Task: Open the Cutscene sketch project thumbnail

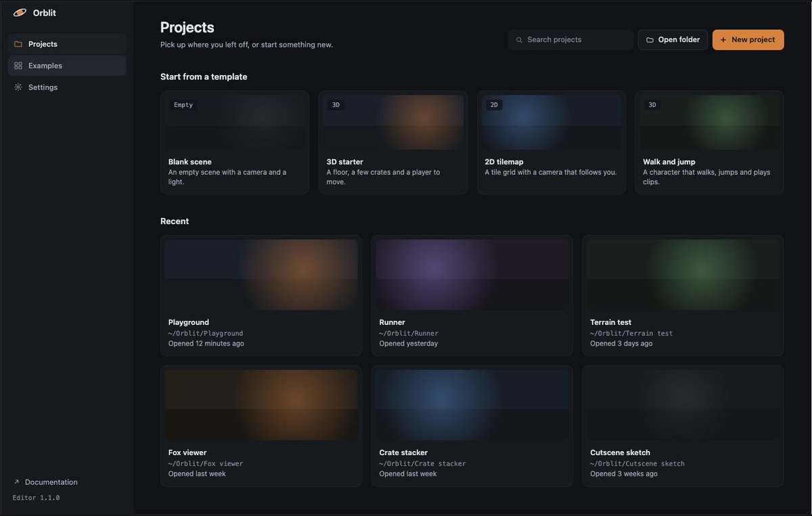Action: click(683, 405)
